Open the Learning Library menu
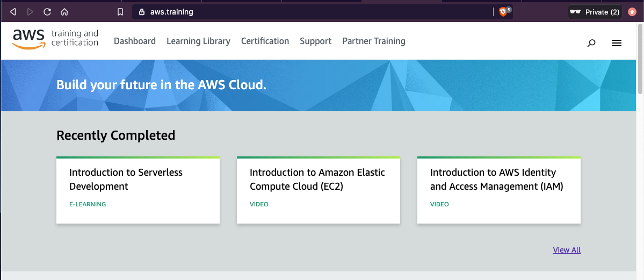The width and height of the screenshot is (644, 280). [198, 41]
